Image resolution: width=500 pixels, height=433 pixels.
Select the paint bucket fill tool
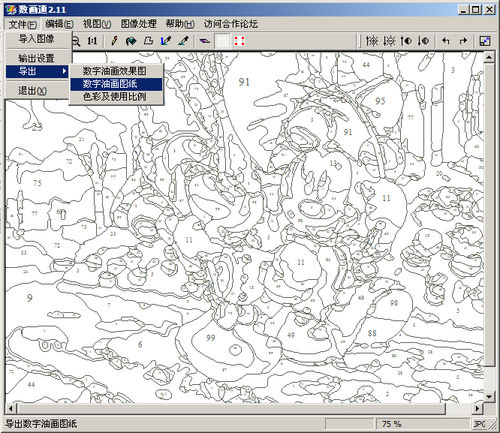(131, 41)
